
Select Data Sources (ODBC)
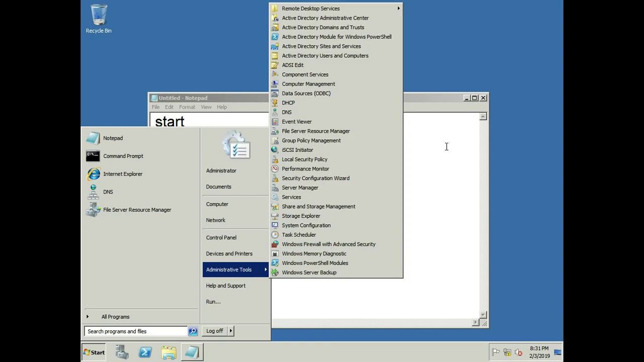tap(336, 94)
